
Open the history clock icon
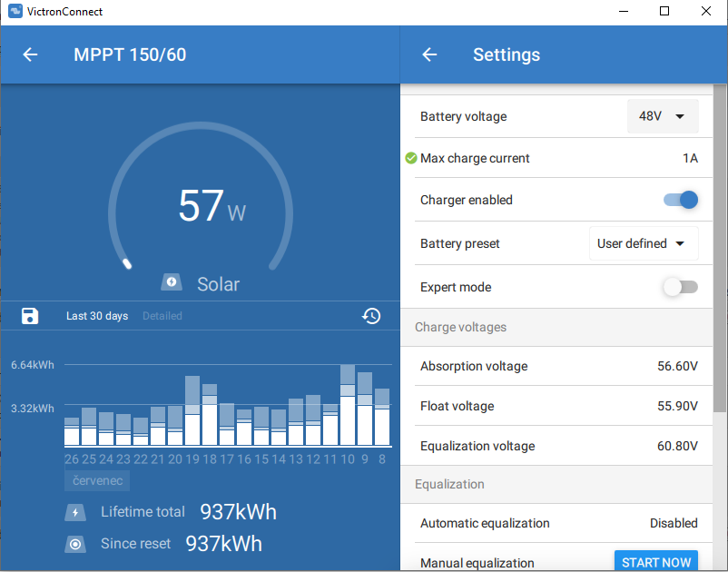(x=371, y=316)
